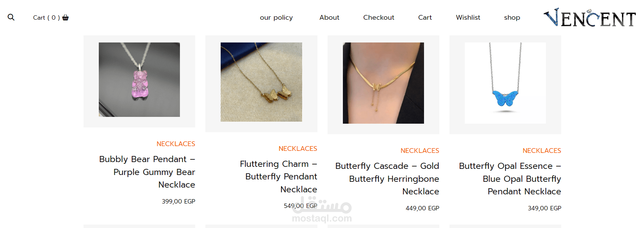Click NECKLACES category above Bubbly Bear Pendant
The width and height of the screenshot is (644, 228).
click(176, 144)
